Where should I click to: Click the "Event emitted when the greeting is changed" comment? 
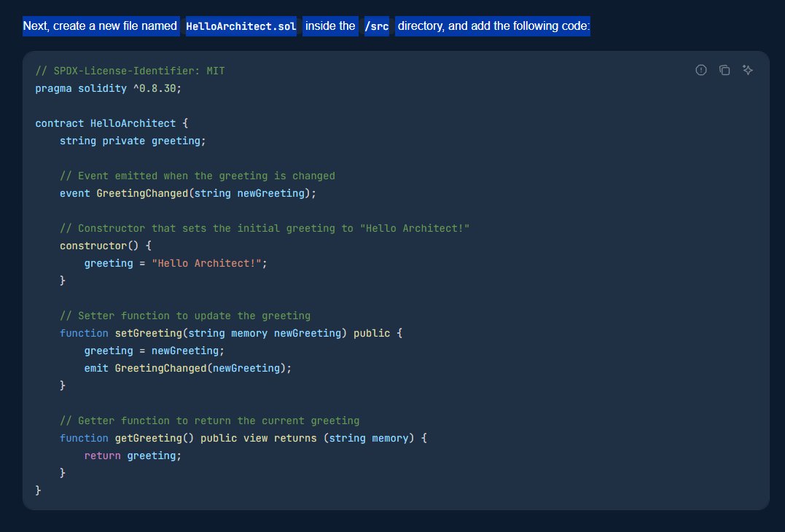[x=198, y=176]
